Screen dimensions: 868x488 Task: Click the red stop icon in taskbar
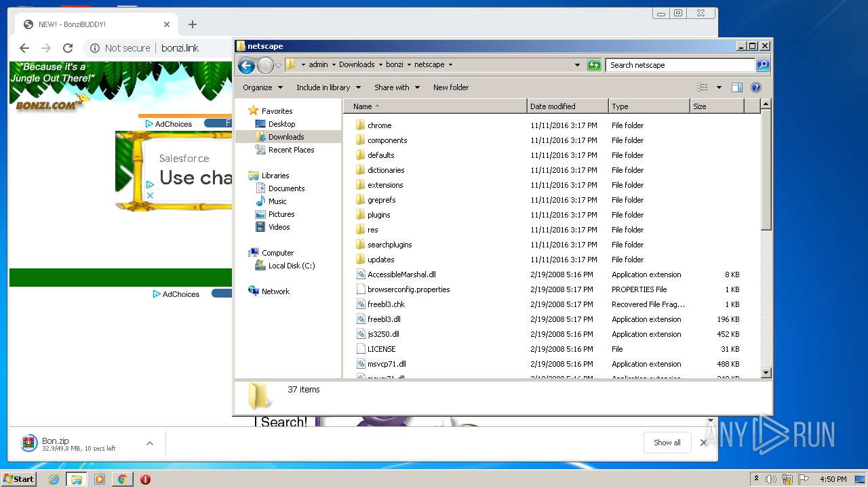(x=145, y=479)
